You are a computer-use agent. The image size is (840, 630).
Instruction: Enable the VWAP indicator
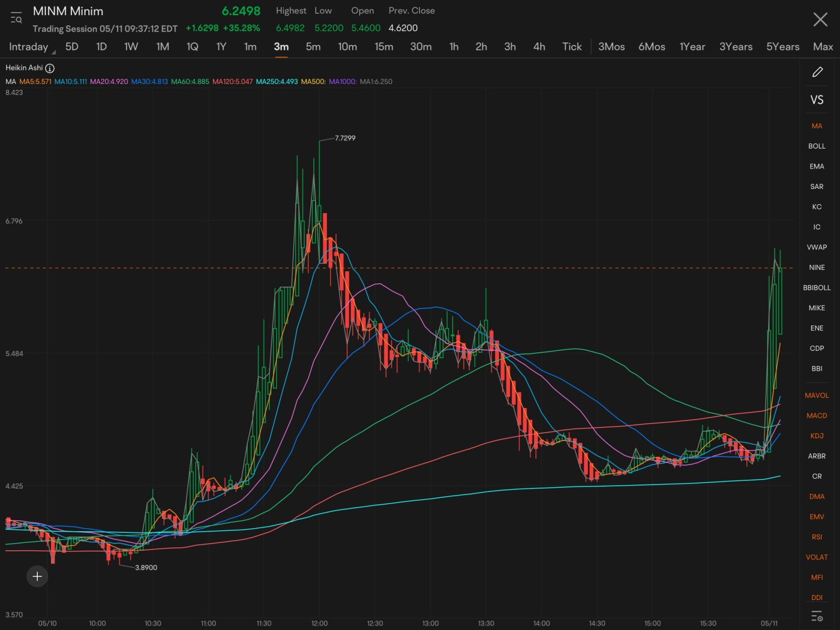(x=817, y=247)
